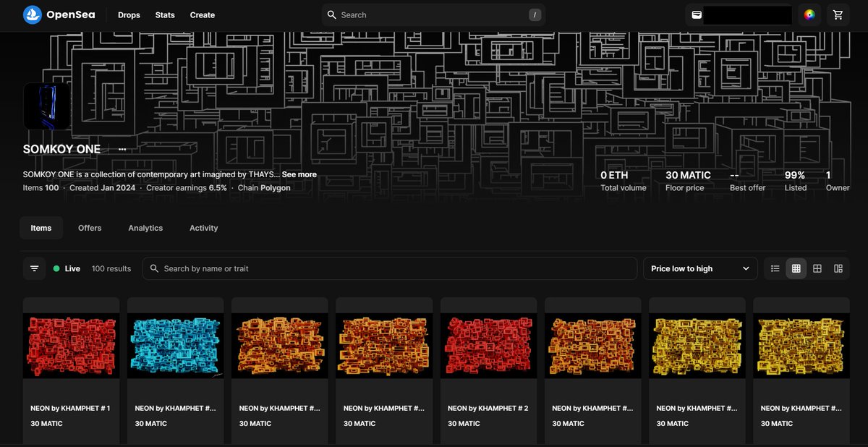Click the Items 100 text
868x447 pixels.
[x=41, y=187]
